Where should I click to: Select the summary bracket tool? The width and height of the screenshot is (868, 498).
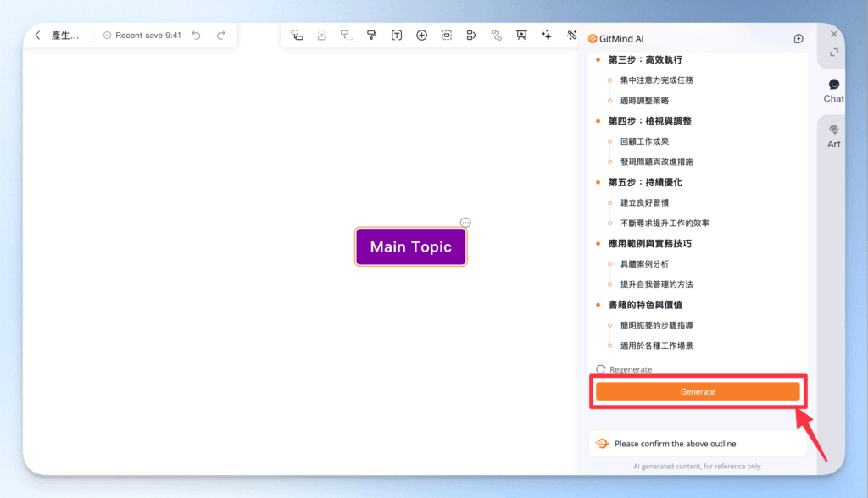pos(472,36)
